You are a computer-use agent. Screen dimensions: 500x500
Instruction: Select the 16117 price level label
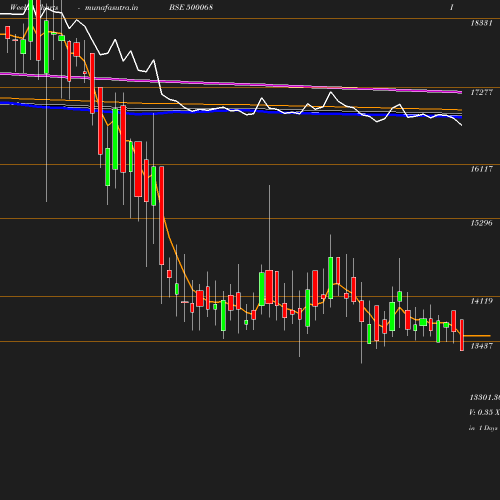pyautogui.click(x=481, y=169)
